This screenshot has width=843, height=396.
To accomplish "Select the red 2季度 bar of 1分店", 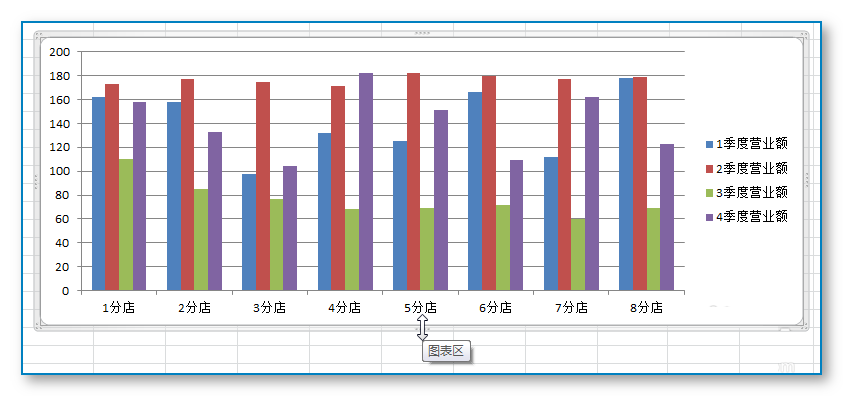I will [x=112, y=188].
